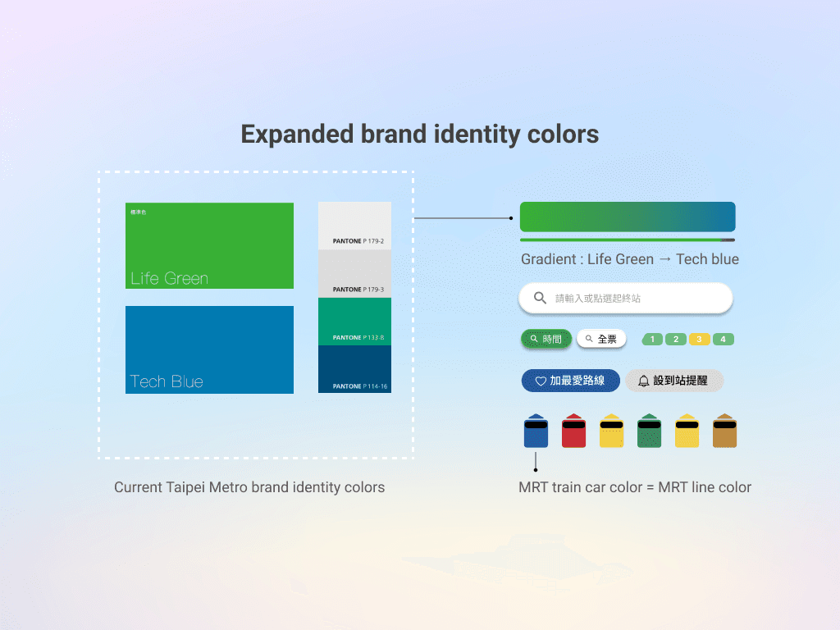This screenshot has height=630, width=840.
Task: Click the white 全票 pill button
Action: coord(601,339)
